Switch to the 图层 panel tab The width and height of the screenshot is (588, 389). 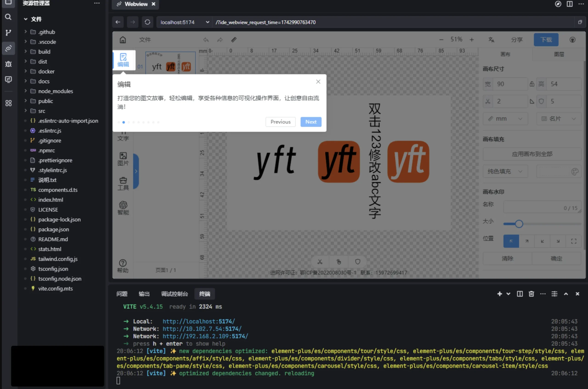pos(559,54)
